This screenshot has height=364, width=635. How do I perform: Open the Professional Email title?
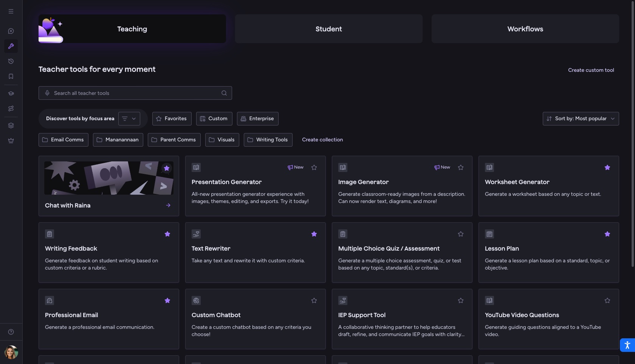click(71, 315)
